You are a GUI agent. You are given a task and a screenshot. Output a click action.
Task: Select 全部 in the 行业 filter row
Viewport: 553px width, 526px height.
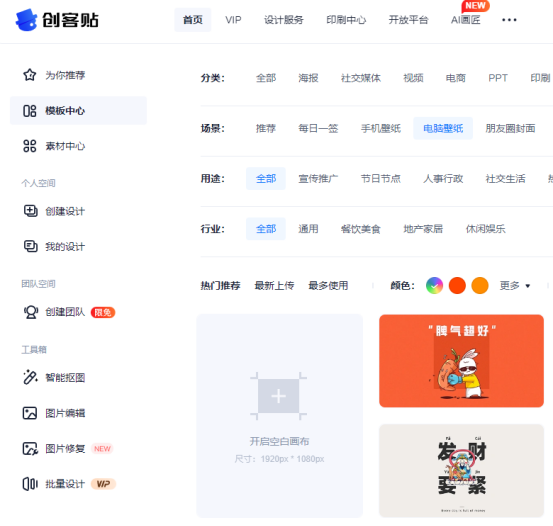266,229
